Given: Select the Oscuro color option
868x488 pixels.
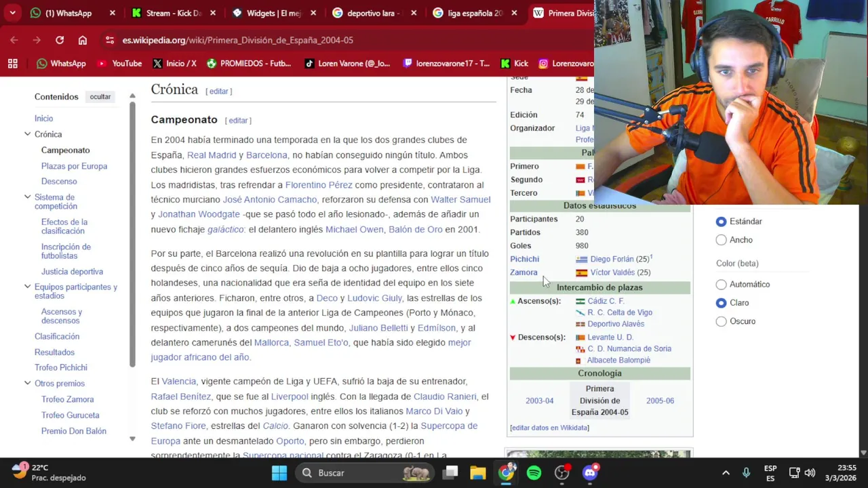Looking at the screenshot, I should [x=721, y=321].
